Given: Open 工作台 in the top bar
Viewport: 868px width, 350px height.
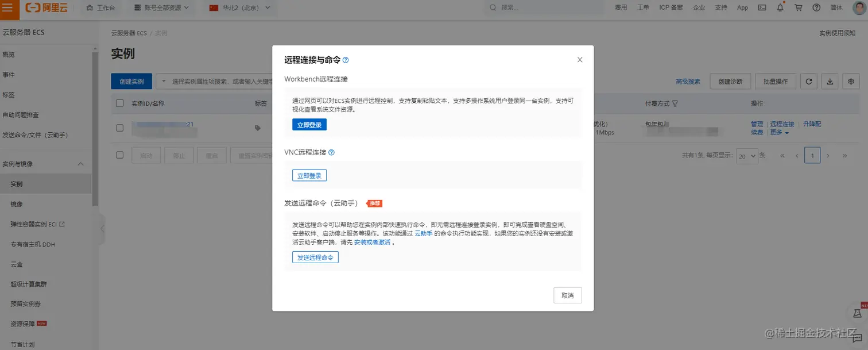Looking at the screenshot, I should click(100, 7).
